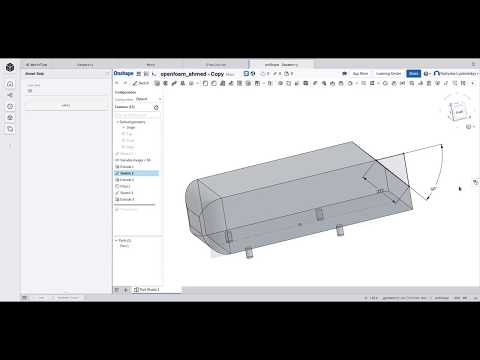
Task: Click the Main branch label
Action: [230, 74]
